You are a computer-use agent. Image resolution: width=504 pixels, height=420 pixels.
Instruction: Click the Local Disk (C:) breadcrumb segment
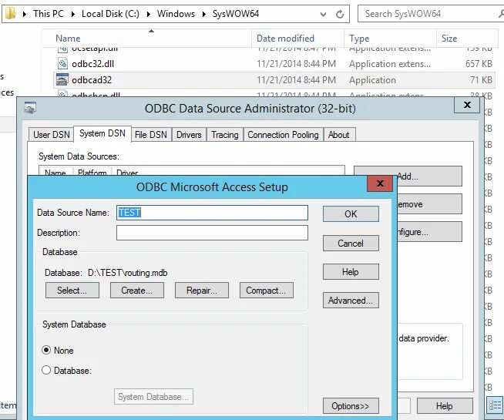(110, 14)
